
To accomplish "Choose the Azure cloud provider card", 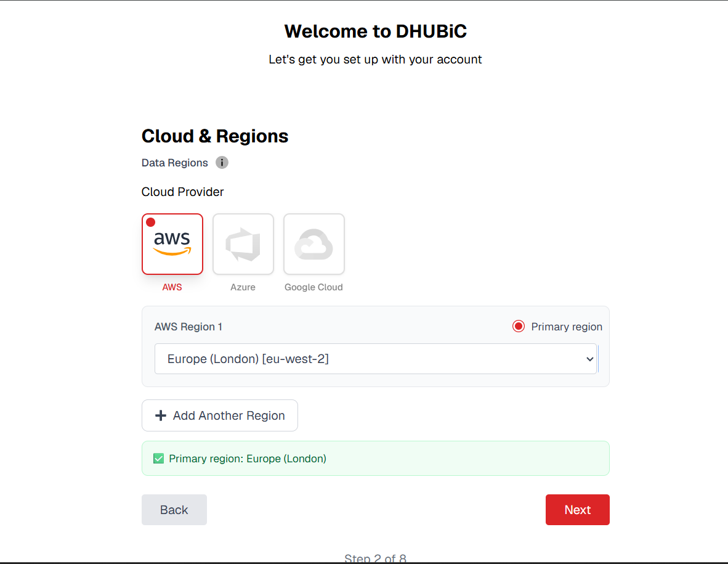I will (243, 244).
